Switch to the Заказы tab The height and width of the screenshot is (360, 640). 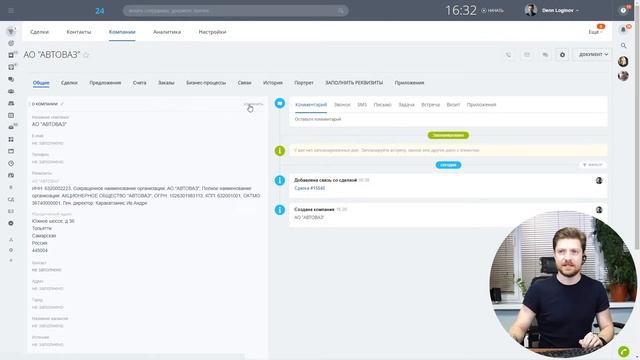click(x=166, y=83)
